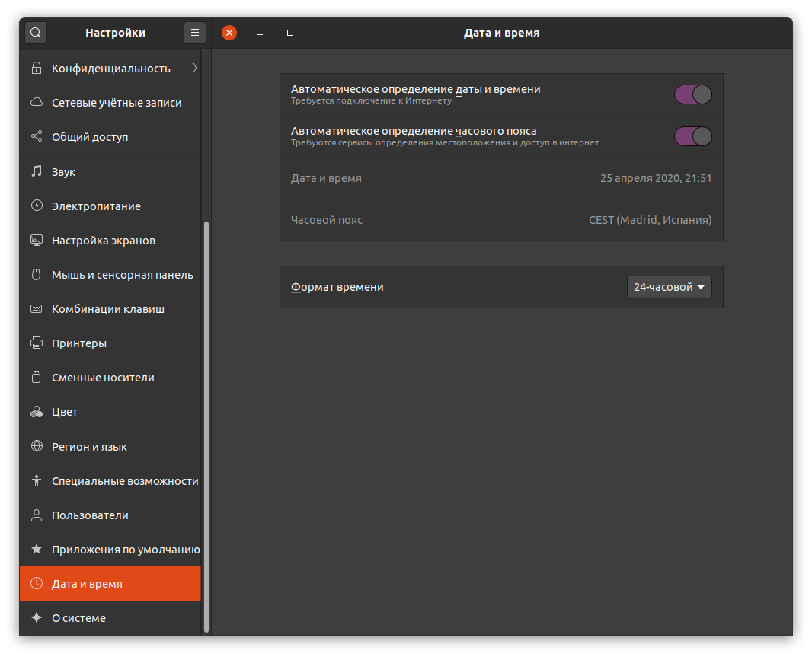Click the Настройка экранов display icon

[x=37, y=240]
